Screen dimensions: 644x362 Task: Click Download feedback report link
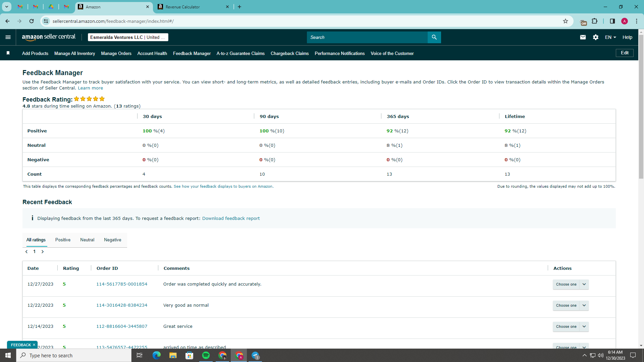click(231, 218)
